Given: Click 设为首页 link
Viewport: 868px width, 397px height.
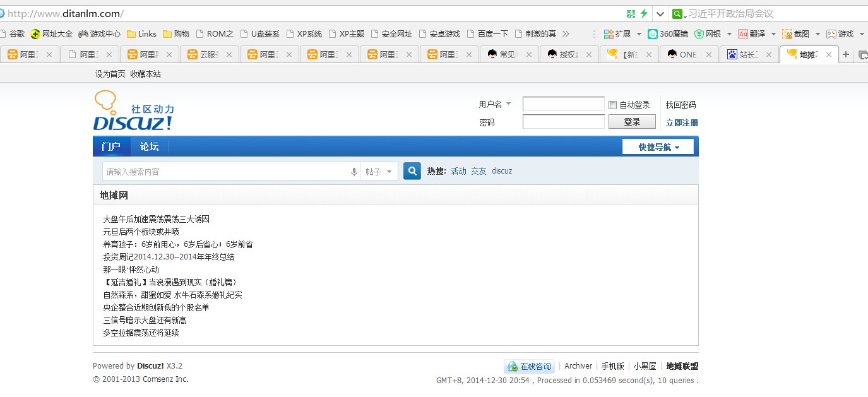Looking at the screenshot, I should [x=110, y=74].
